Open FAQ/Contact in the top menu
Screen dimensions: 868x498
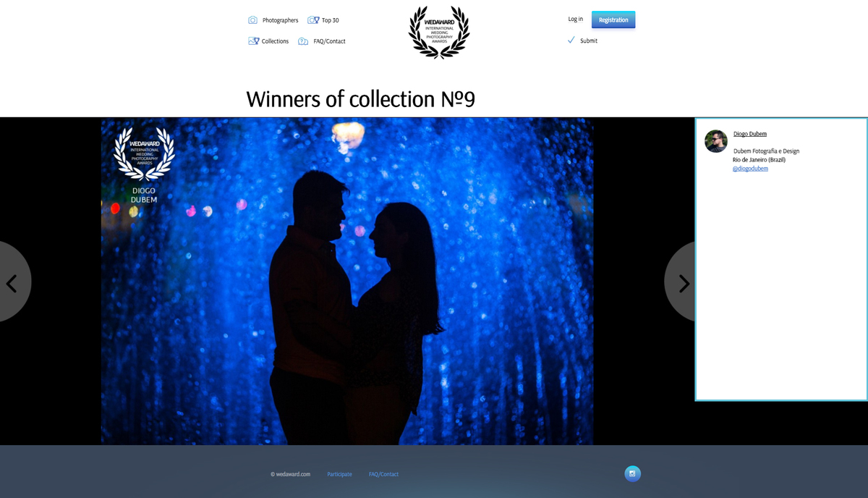tap(329, 41)
